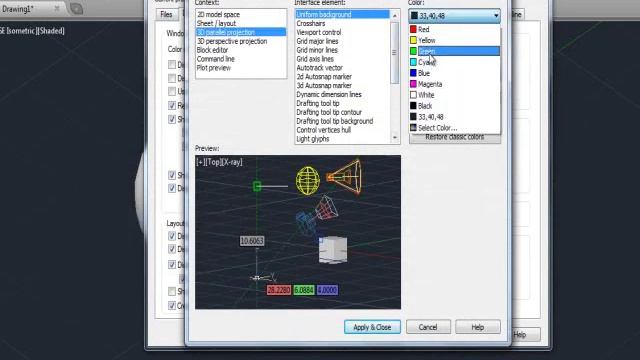This screenshot has height=360, width=640.
Task: Open new drawing tab icon
Action: 76,9
